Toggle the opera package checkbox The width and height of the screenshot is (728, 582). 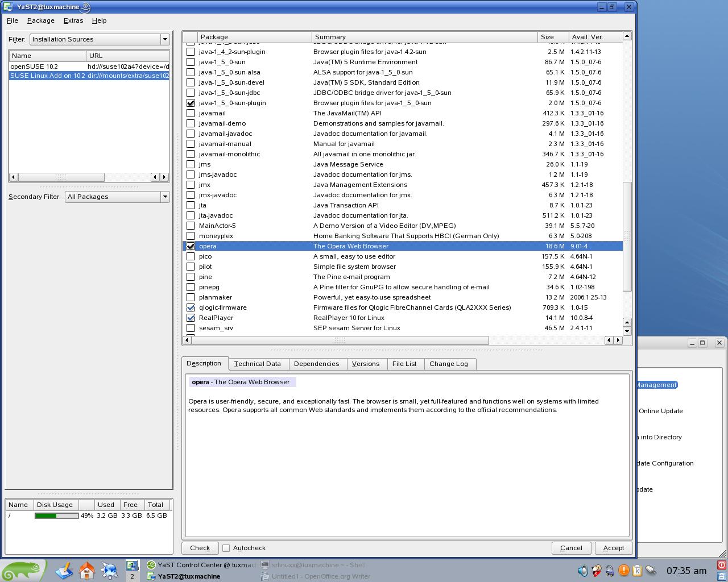click(x=191, y=246)
